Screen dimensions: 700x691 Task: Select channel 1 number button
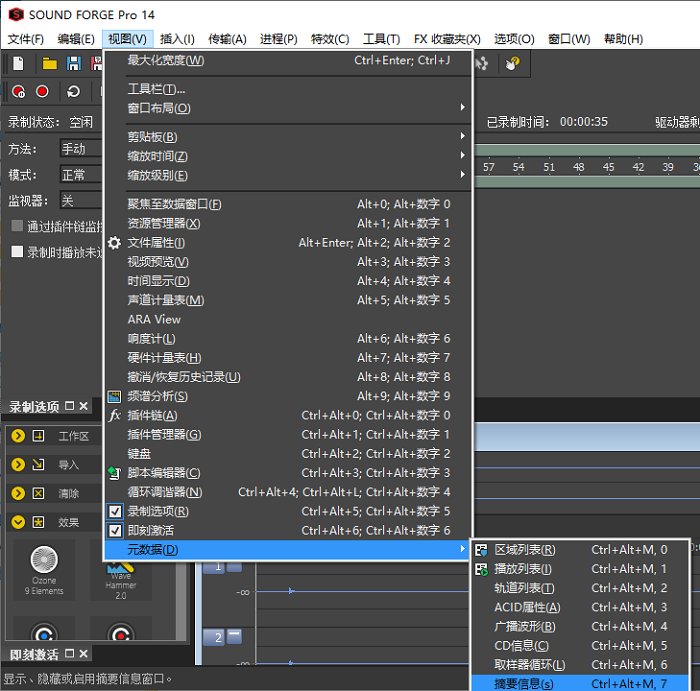[x=214, y=568]
